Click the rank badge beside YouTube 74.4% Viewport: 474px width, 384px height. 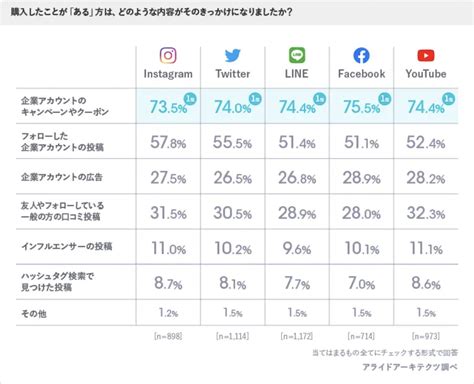[449, 99]
